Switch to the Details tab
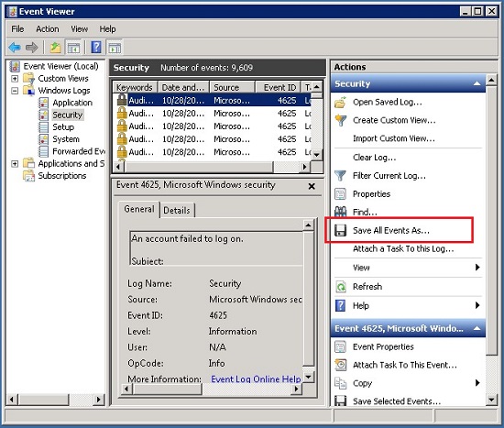Screen dimensions: 504x428 pyautogui.click(x=177, y=210)
